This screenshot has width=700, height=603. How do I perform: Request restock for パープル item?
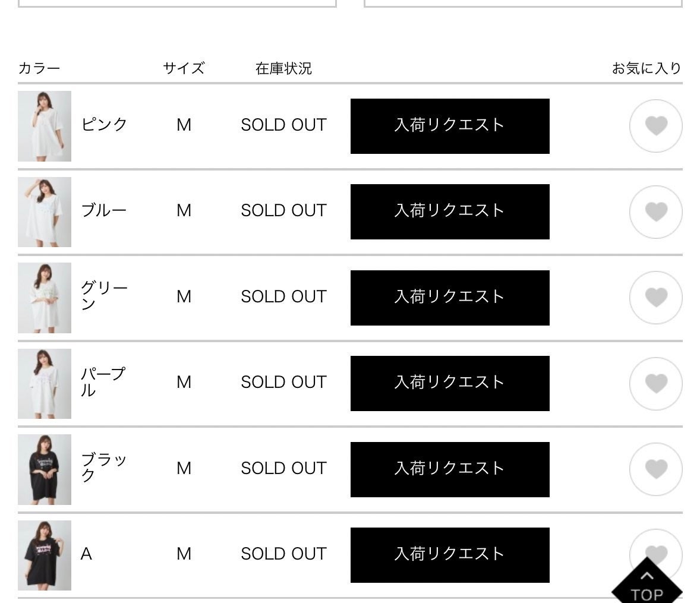450,383
